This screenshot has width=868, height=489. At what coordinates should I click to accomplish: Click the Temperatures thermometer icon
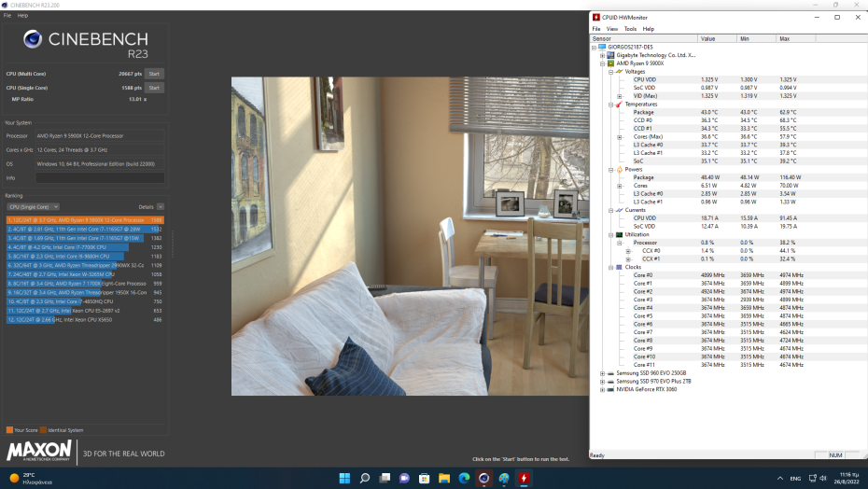(x=619, y=105)
